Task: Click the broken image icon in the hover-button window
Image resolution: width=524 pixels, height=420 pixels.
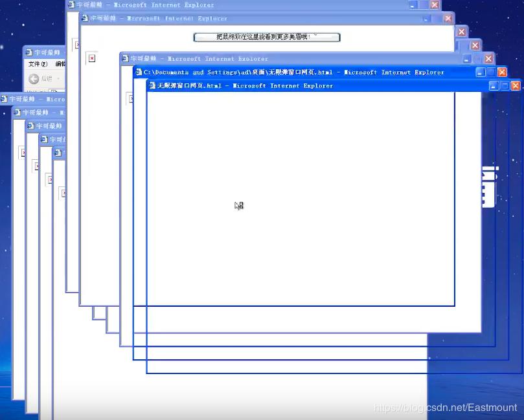Action: (x=92, y=58)
